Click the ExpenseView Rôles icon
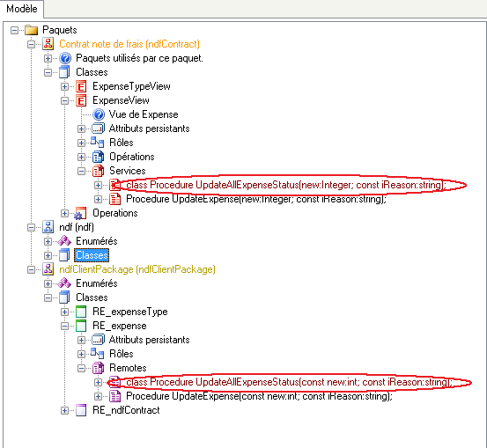The image size is (487, 448). click(97, 143)
